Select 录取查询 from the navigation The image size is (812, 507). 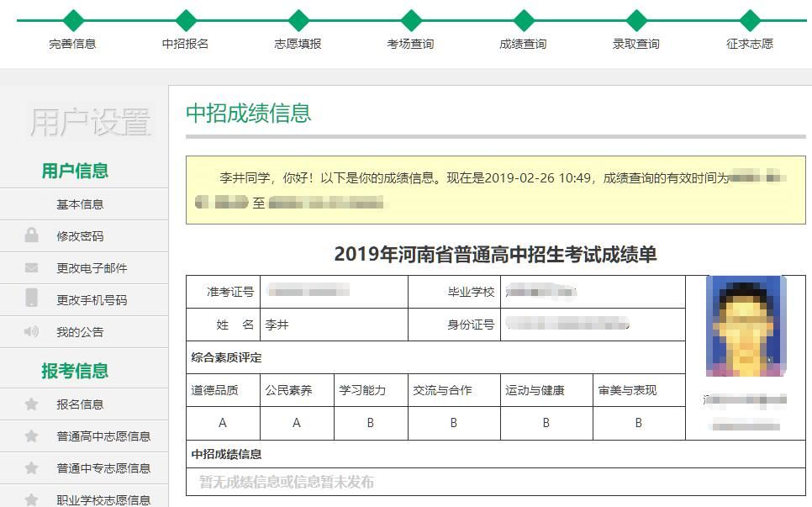pos(636,45)
